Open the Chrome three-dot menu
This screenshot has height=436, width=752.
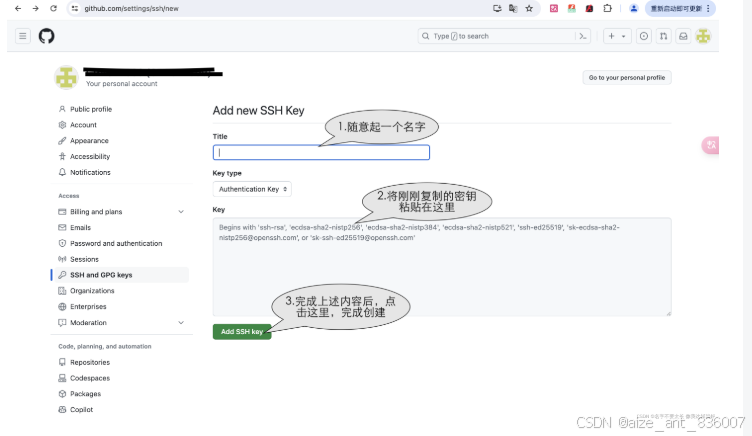708,8
